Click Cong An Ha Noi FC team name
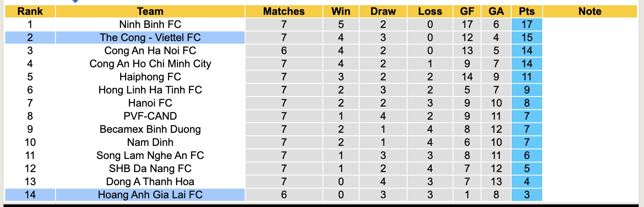 150,51
